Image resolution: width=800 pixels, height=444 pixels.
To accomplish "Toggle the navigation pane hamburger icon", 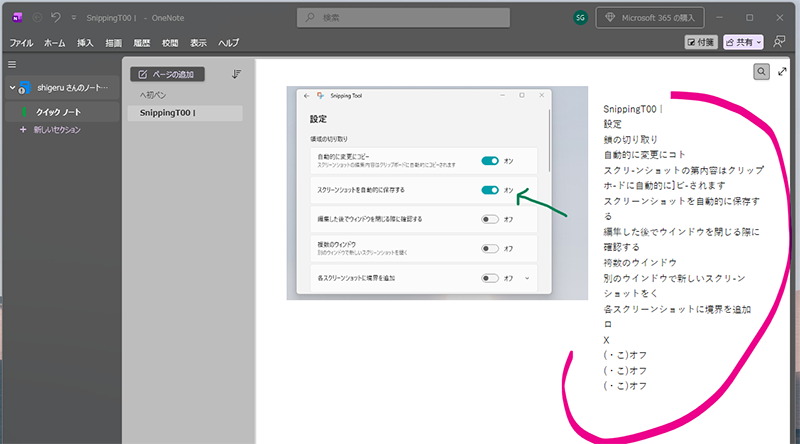I will (12, 63).
